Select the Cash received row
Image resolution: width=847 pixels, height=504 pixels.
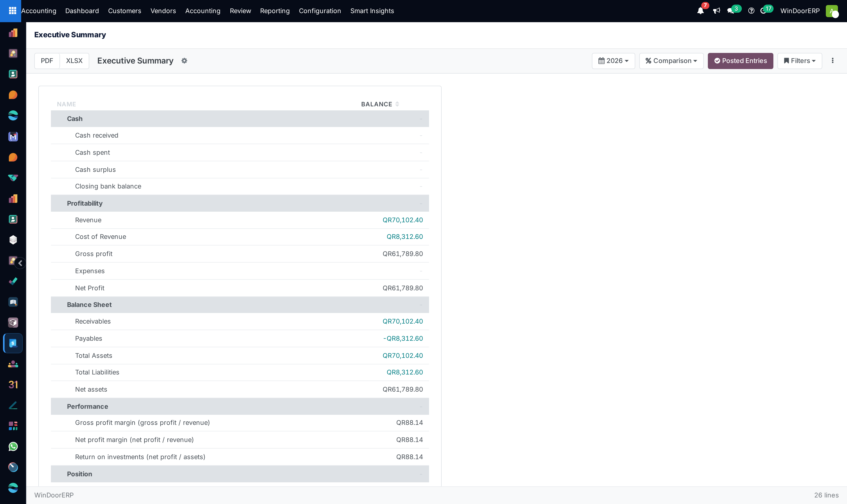click(x=240, y=136)
